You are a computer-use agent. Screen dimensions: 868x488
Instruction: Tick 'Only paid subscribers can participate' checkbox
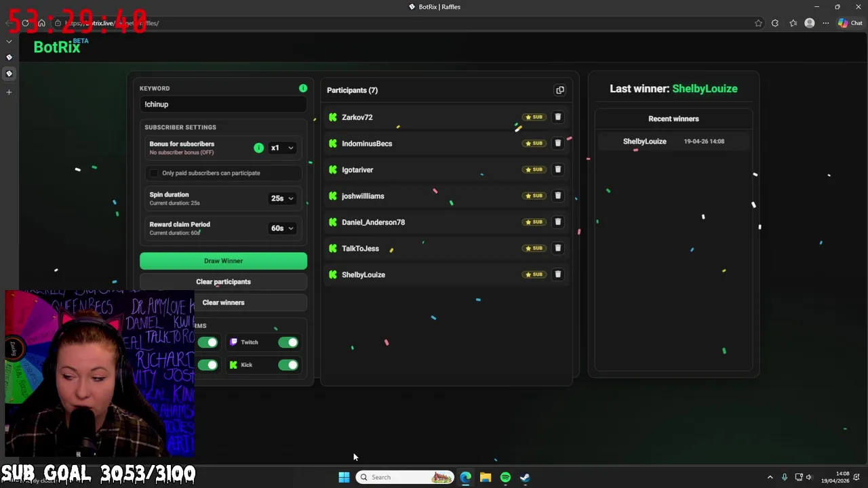[154, 173]
